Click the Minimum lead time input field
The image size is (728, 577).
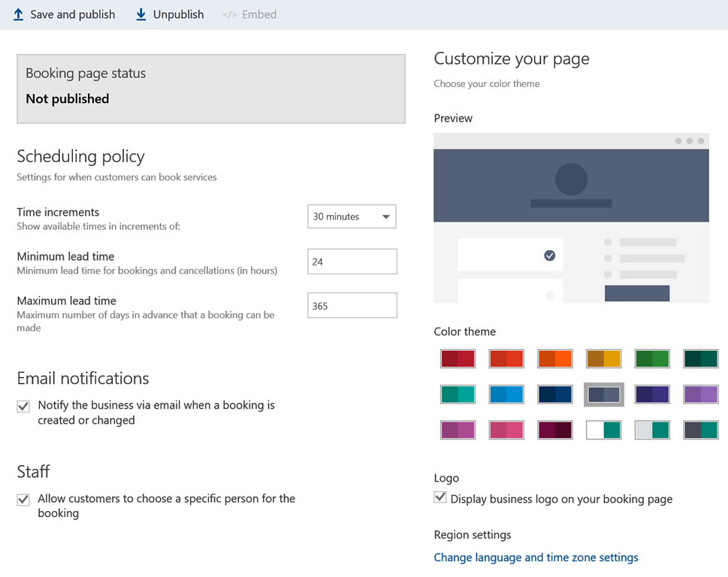point(352,261)
